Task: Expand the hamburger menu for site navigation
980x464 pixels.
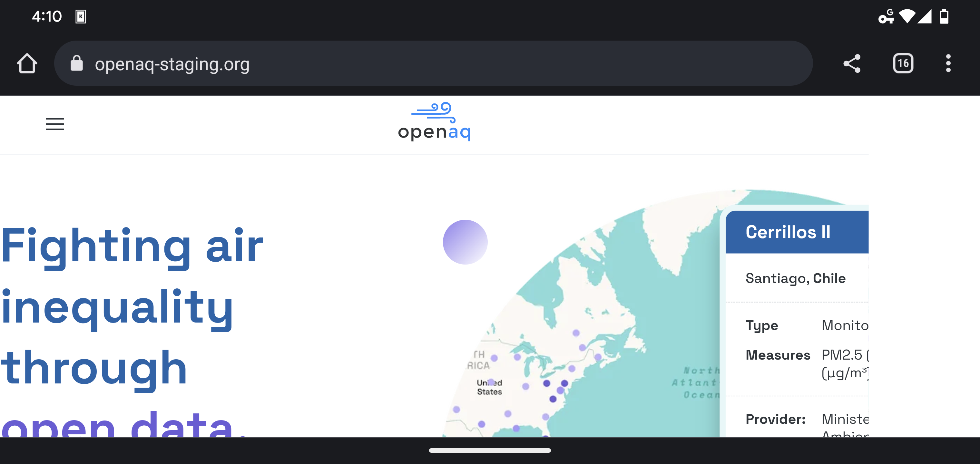Action: pos(54,124)
